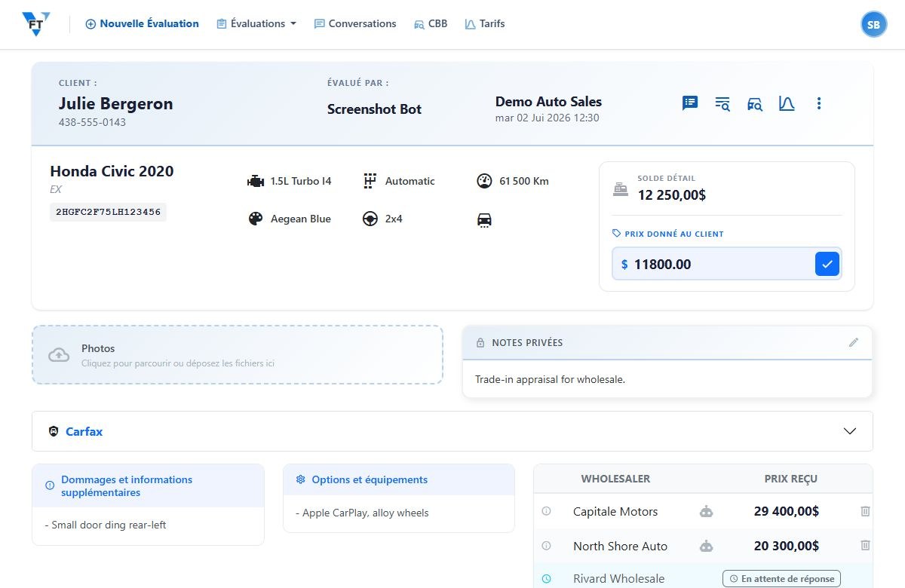Delete the North Shore Auto offer

(865, 545)
